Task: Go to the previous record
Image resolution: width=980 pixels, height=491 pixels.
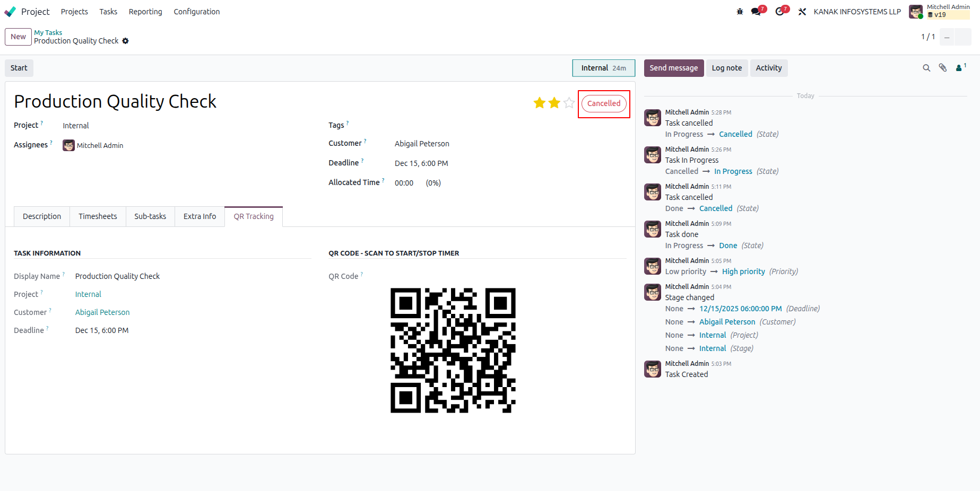Action: tap(947, 37)
